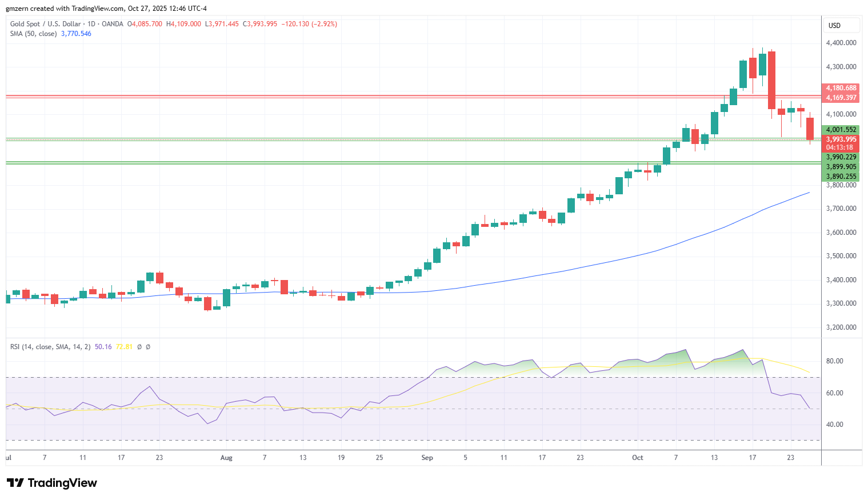Click the red 4,169.397 price tag
868x500 pixels.
point(841,98)
